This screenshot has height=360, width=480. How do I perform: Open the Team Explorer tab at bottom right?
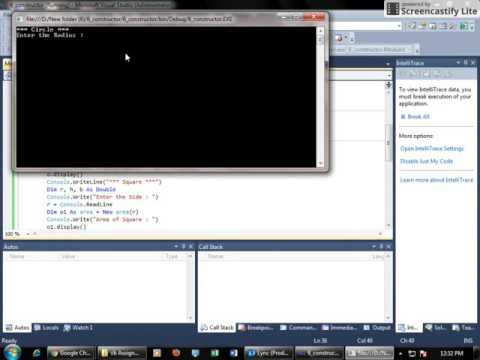pyautogui.click(x=463, y=328)
